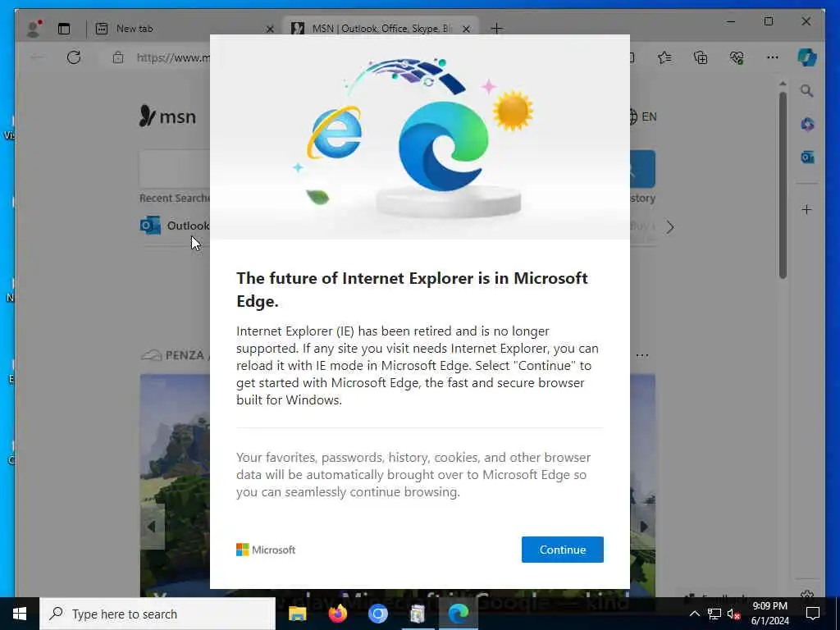Open the Action Center notifications icon
The image size is (840, 630).
click(813, 614)
